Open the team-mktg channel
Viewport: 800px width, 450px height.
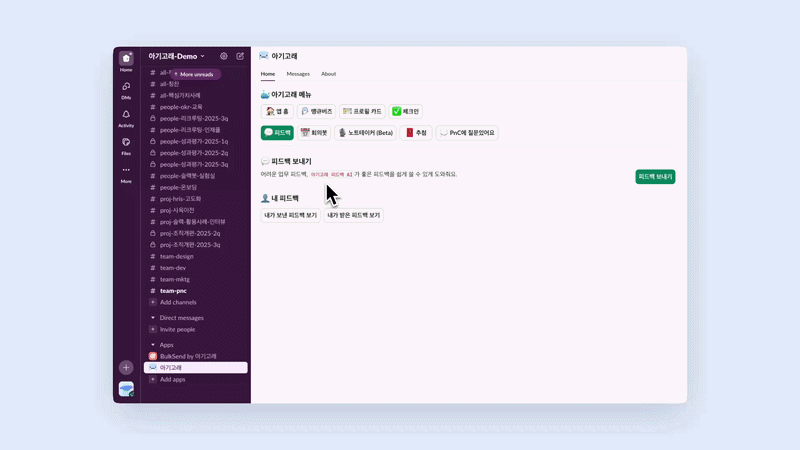(x=196, y=279)
